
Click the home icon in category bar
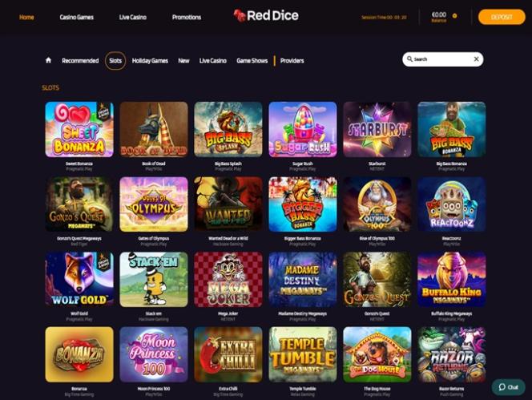coord(48,60)
